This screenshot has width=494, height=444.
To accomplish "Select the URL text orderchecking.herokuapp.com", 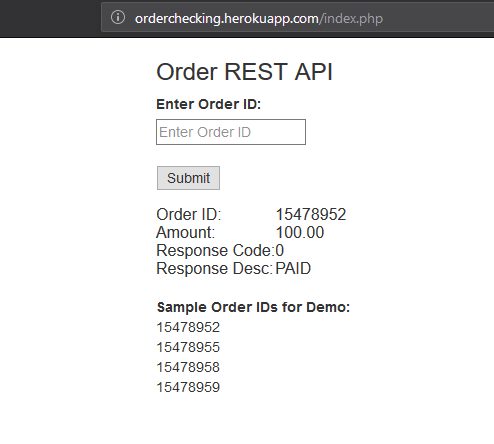I will tap(227, 19).
